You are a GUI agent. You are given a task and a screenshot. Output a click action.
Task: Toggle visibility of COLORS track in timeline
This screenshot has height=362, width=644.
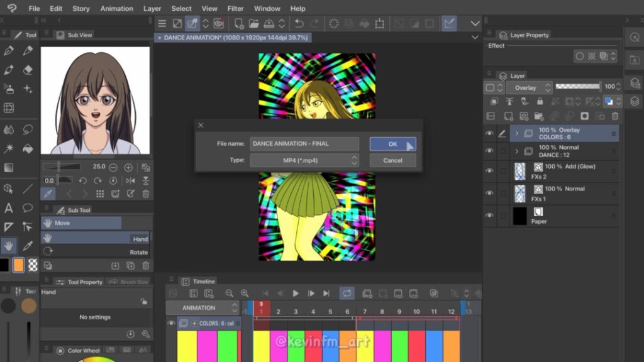click(x=171, y=324)
